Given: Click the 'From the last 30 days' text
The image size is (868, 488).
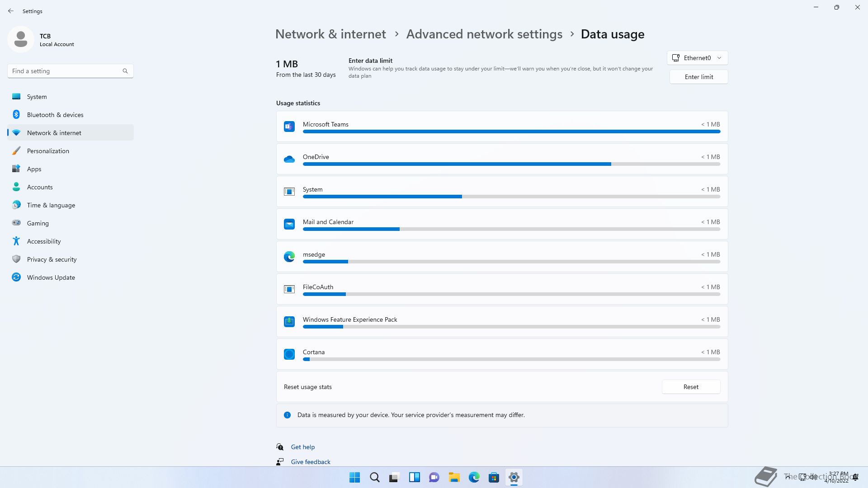Looking at the screenshot, I should (x=306, y=75).
